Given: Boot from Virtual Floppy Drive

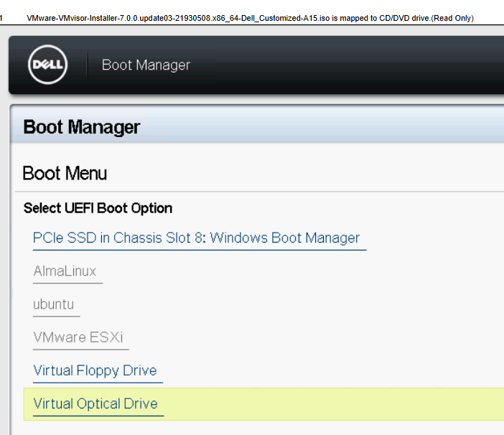Looking at the screenshot, I should pos(95,370).
